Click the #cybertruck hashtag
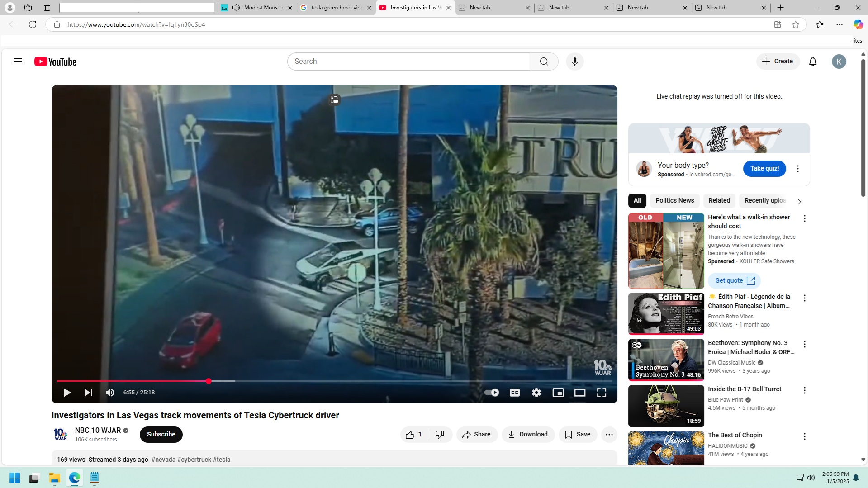Screen dimensions: 868x488 [194, 460]
